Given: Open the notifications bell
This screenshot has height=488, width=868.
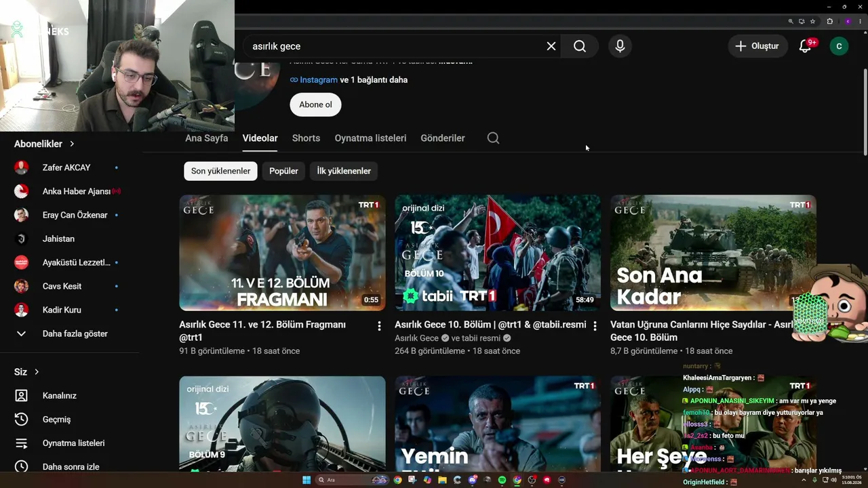Looking at the screenshot, I should [x=805, y=46].
